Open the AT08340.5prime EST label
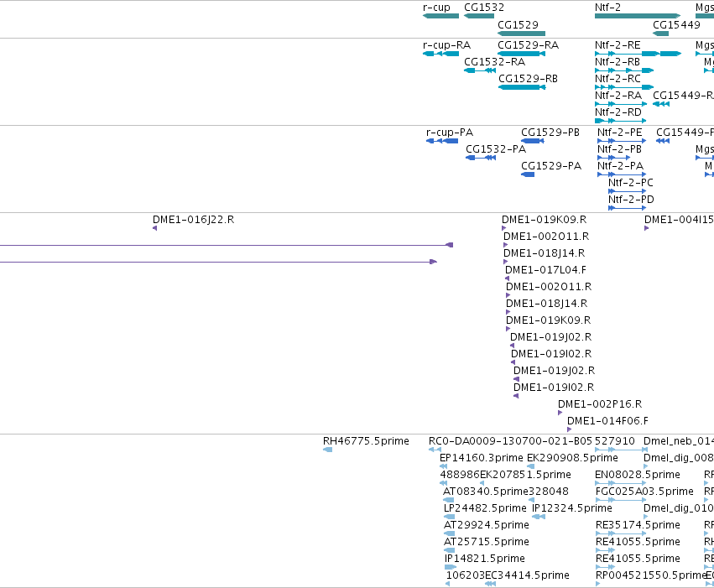The height and width of the screenshot is (588, 714). point(486,492)
